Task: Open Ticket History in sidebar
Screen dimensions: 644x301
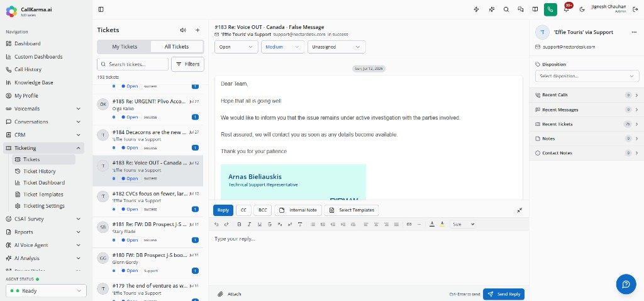Action: tap(43, 171)
